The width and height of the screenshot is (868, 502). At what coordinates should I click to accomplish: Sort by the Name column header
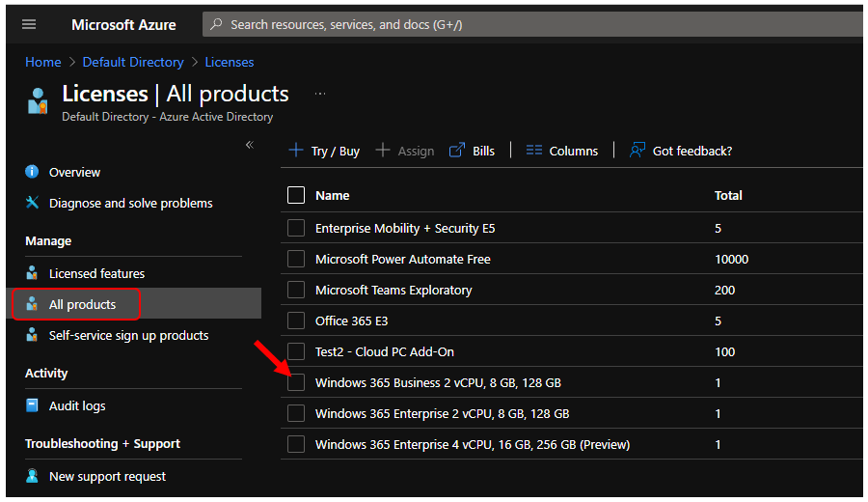click(x=332, y=195)
